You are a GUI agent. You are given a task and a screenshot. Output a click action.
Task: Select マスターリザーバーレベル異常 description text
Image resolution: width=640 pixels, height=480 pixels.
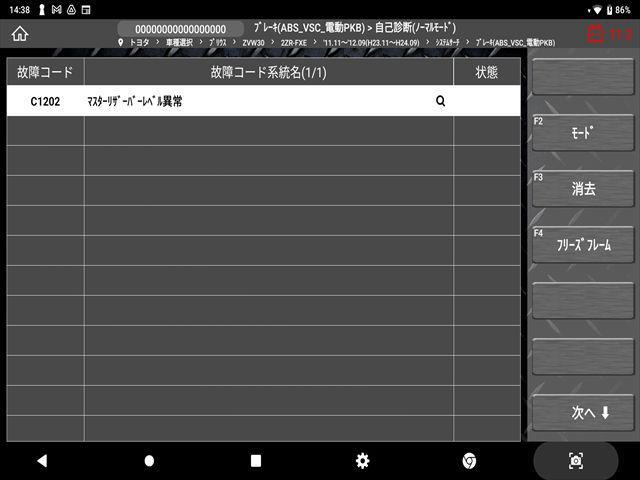coord(135,101)
